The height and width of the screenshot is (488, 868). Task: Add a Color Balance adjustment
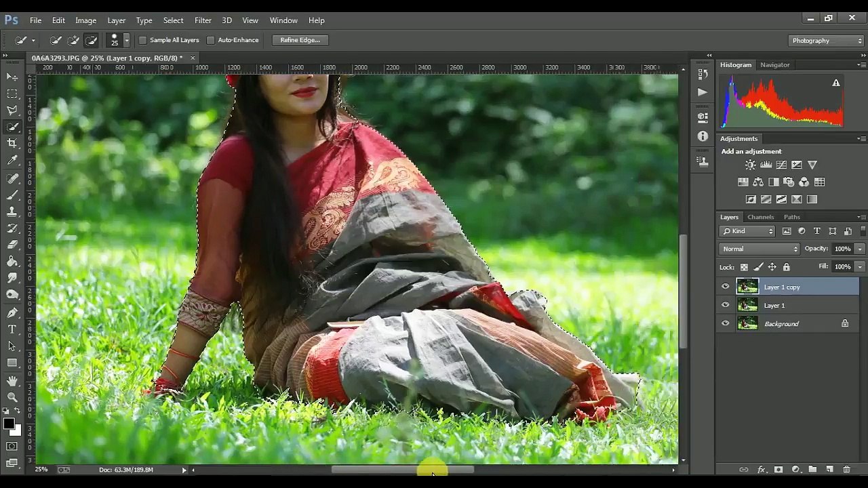click(x=758, y=182)
